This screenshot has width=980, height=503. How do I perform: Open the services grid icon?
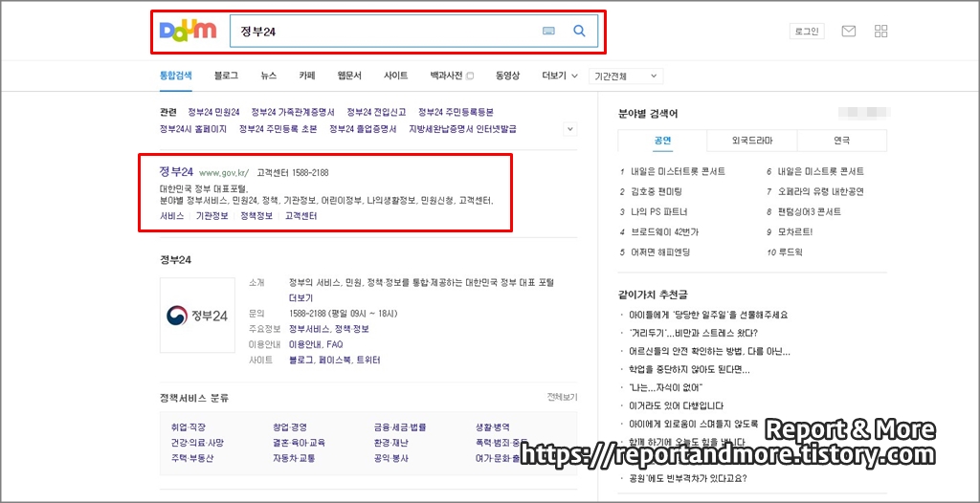point(881,32)
